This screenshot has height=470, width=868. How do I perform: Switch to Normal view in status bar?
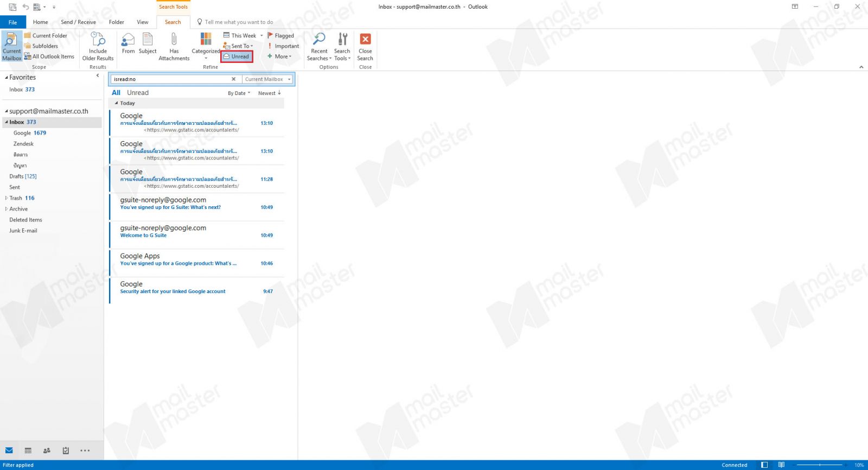[x=764, y=465]
